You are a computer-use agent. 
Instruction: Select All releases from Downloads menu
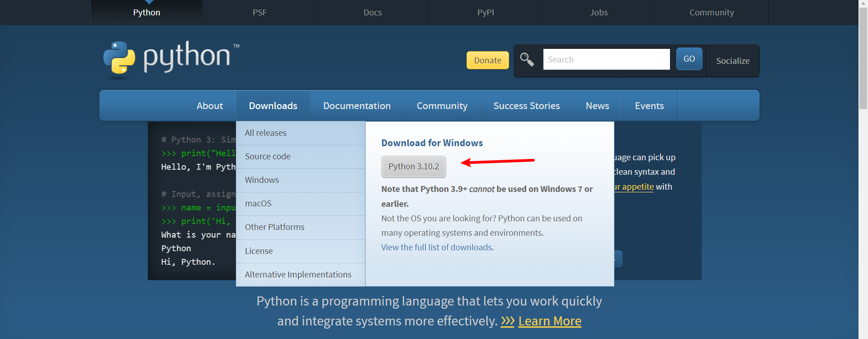[266, 133]
